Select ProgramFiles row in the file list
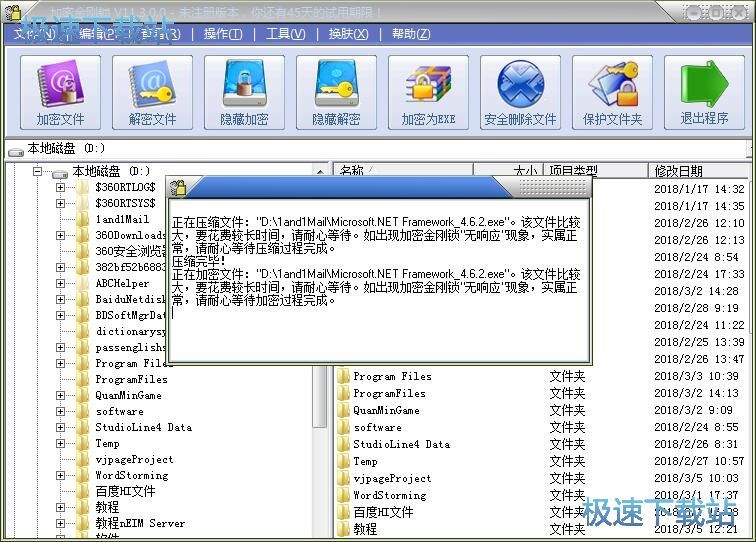The width and height of the screenshot is (756, 542). point(389,393)
